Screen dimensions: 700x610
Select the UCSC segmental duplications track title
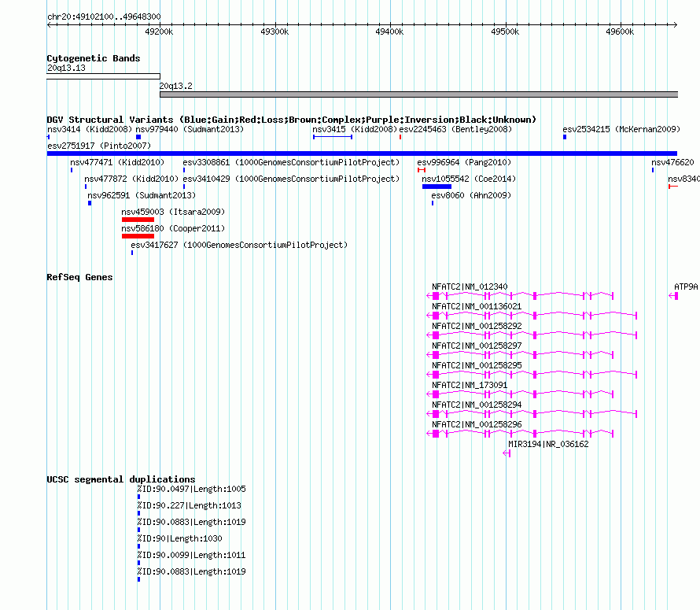point(121,479)
